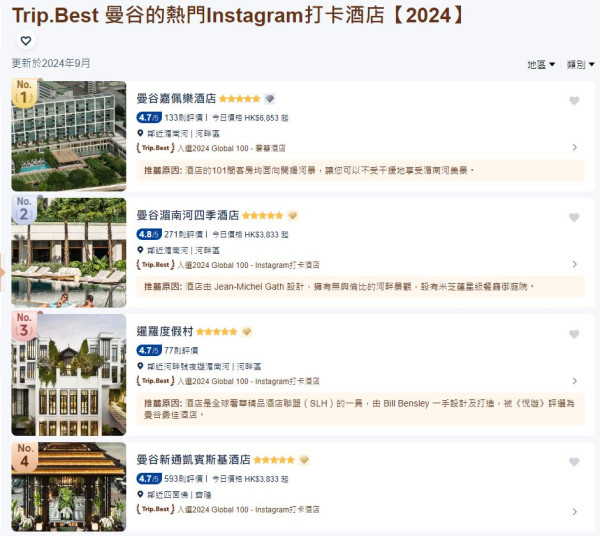Click the gold diamond badge beside 暹羅度假村
The width and height of the screenshot is (600, 536).
(x=247, y=332)
